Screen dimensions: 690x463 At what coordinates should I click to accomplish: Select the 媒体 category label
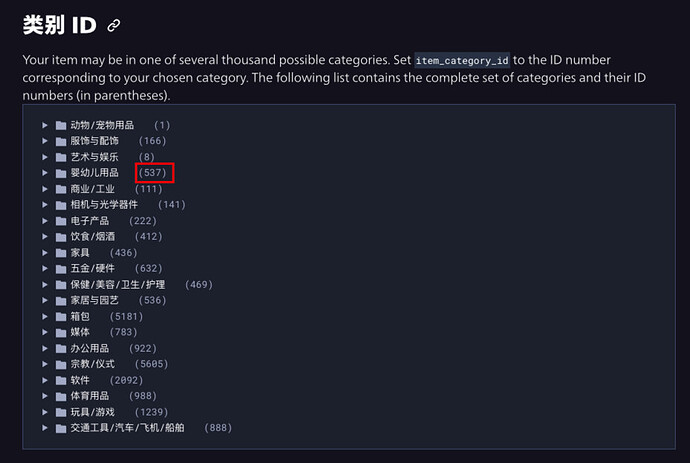coord(79,332)
